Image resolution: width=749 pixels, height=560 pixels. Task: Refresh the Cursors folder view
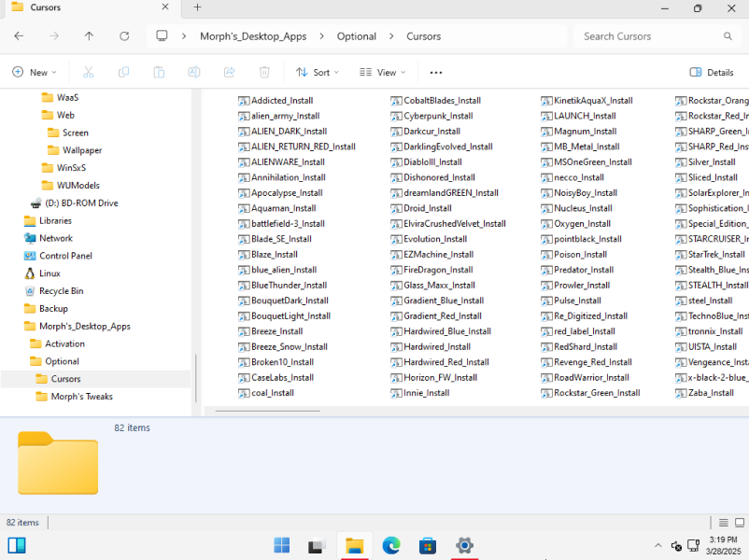click(124, 36)
